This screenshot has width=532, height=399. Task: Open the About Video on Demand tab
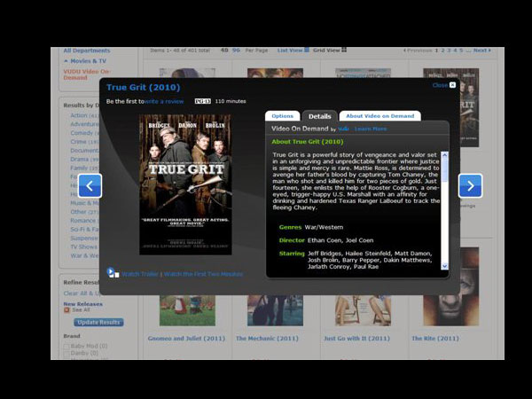tap(379, 116)
